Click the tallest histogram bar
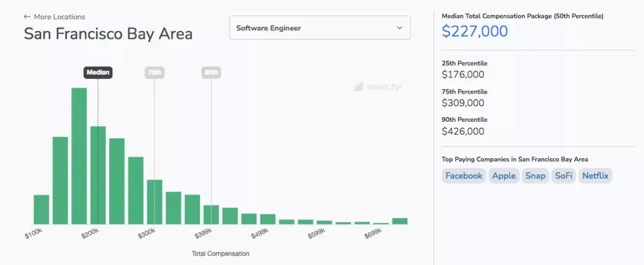This screenshot has height=265, width=644. click(x=79, y=156)
